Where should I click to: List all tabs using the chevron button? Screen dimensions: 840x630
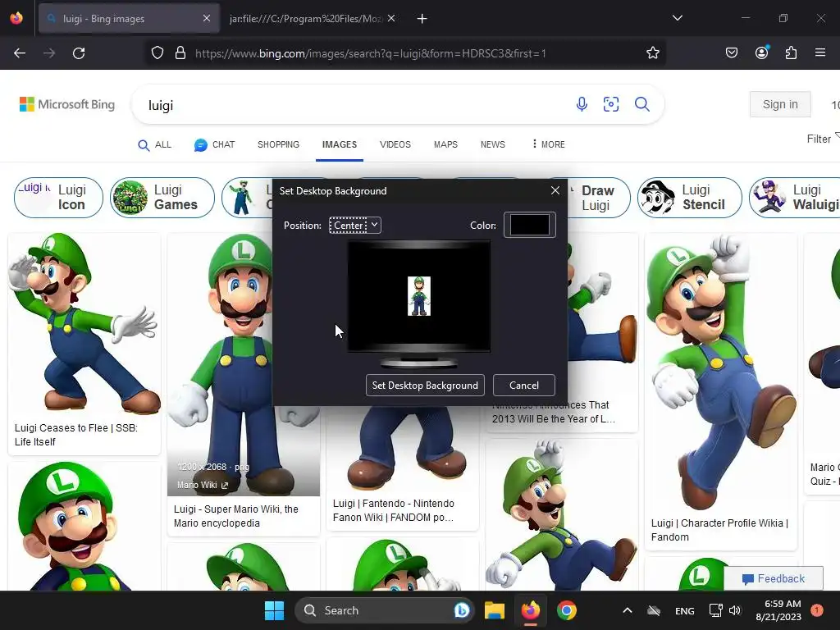[x=677, y=18]
